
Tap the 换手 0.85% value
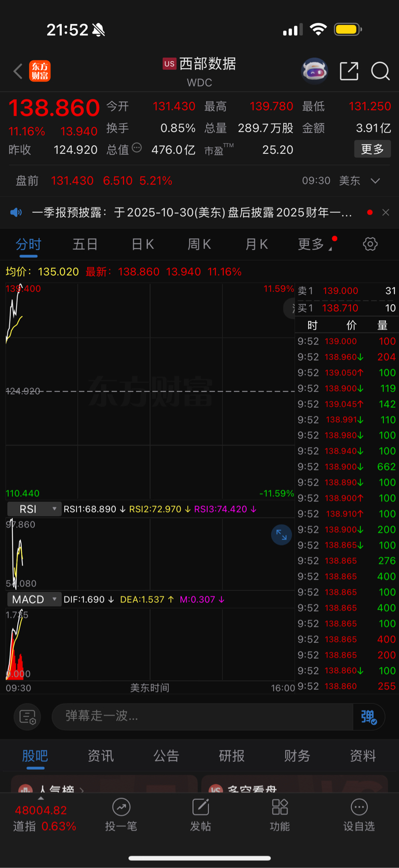click(178, 128)
